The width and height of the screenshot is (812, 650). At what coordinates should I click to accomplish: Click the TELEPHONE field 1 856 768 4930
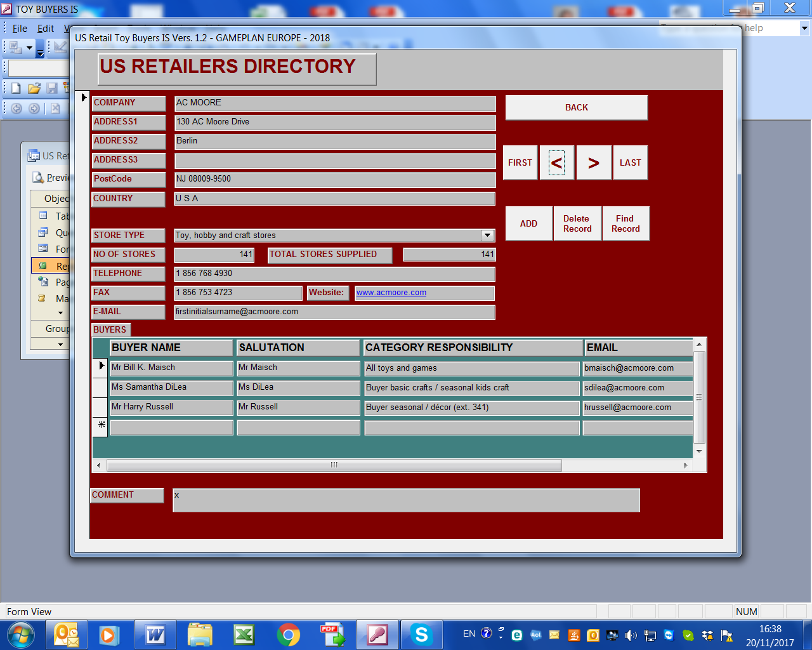point(335,274)
